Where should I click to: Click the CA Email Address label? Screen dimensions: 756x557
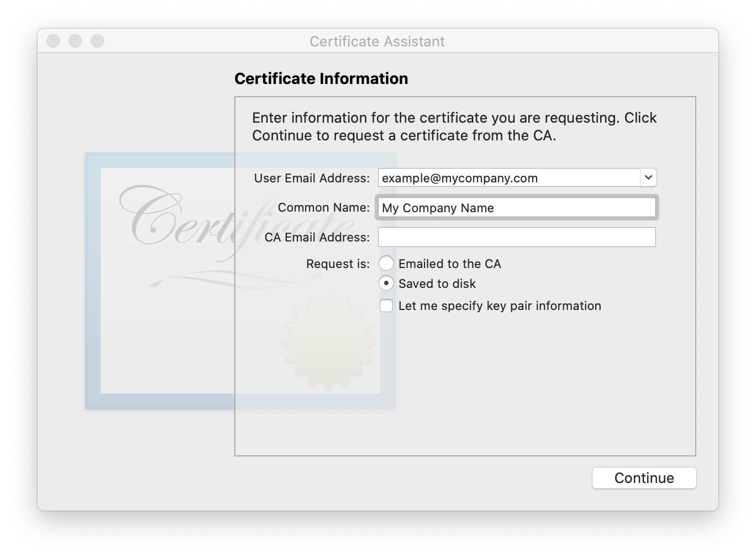[x=317, y=237]
